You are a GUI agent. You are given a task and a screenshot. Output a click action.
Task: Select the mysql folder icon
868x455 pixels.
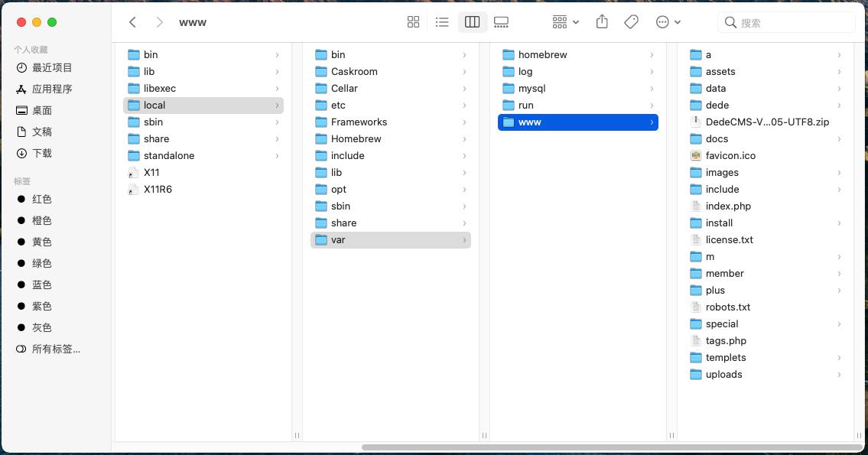click(508, 89)
